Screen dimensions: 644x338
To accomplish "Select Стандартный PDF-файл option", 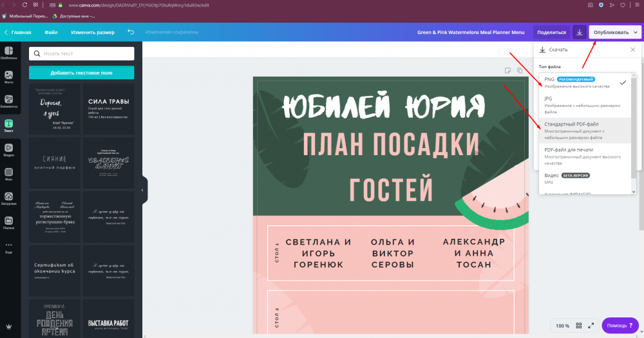I will tap(585, 131).
